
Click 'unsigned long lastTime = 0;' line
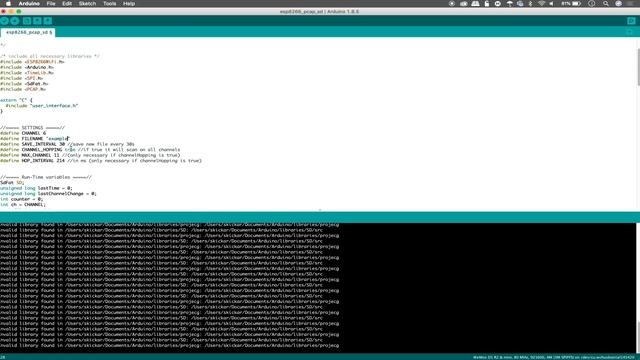coord(36,188)
